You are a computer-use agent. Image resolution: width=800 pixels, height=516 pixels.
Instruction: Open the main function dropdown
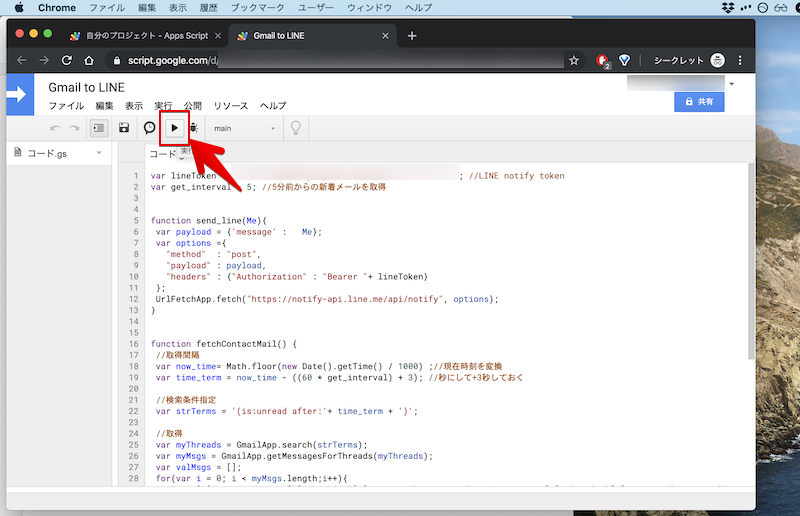click(244, 128)
